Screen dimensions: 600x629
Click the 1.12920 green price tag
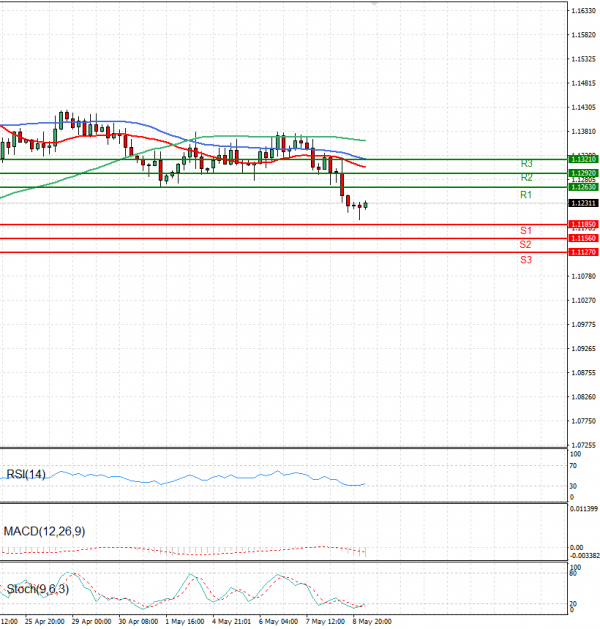click(582, 173)
